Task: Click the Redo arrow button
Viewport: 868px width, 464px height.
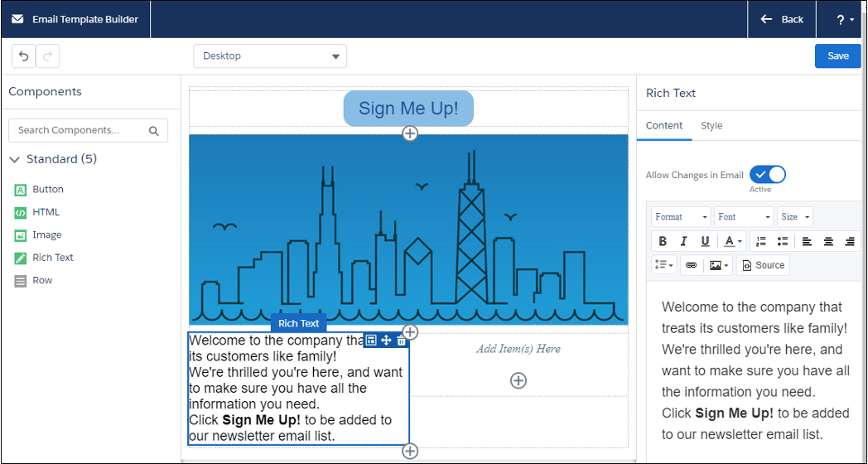Action: (47, 56)
